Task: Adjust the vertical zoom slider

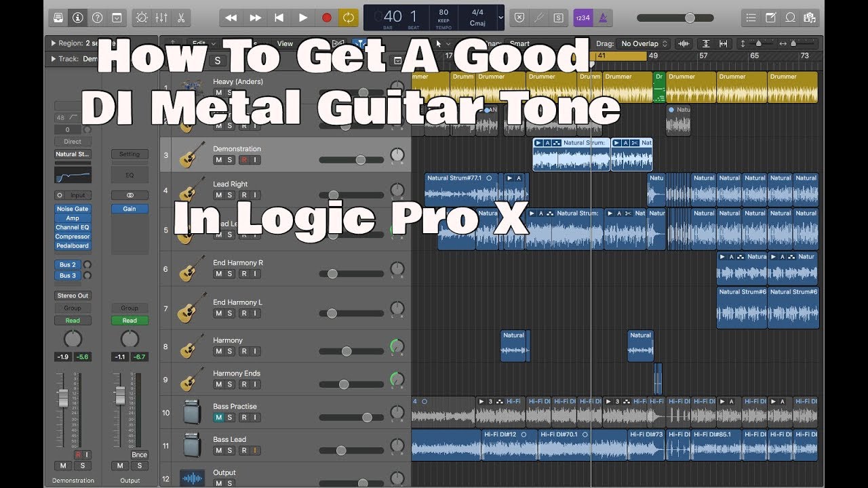Action: pos(759,43)
